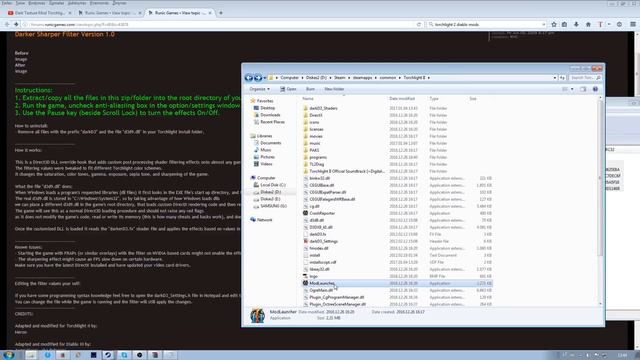This screenshot has height=360, width=640.
Task: Switch to the YouTube Dark Texture Mod tab
Action: (x=40, y=13)
